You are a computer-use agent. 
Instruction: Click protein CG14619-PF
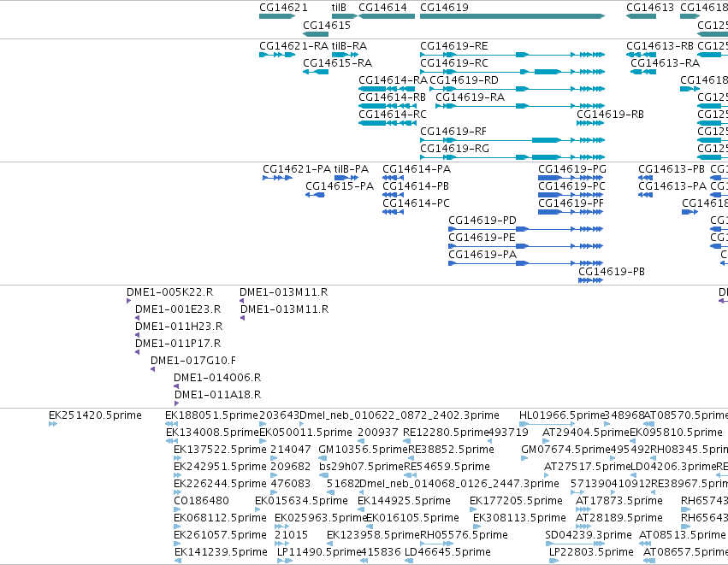click(571, 212)
